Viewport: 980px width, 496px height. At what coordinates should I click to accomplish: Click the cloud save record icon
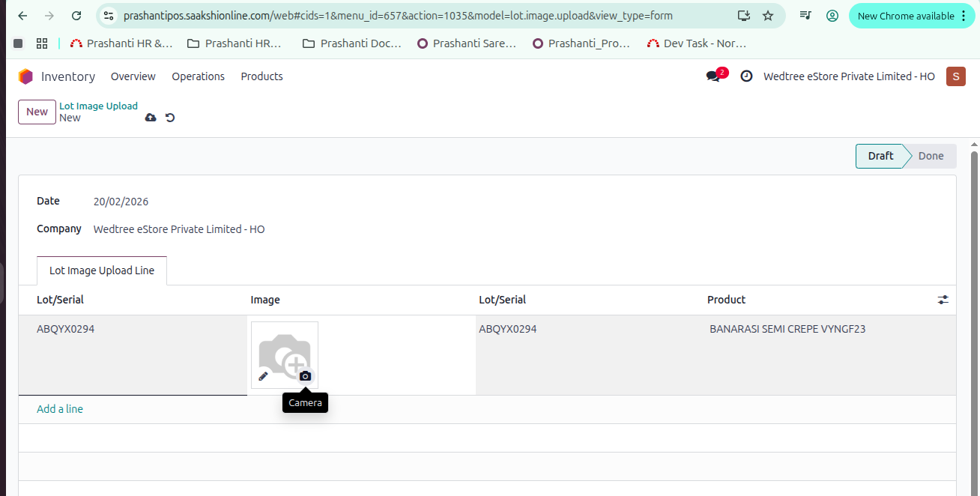[151, 118]
